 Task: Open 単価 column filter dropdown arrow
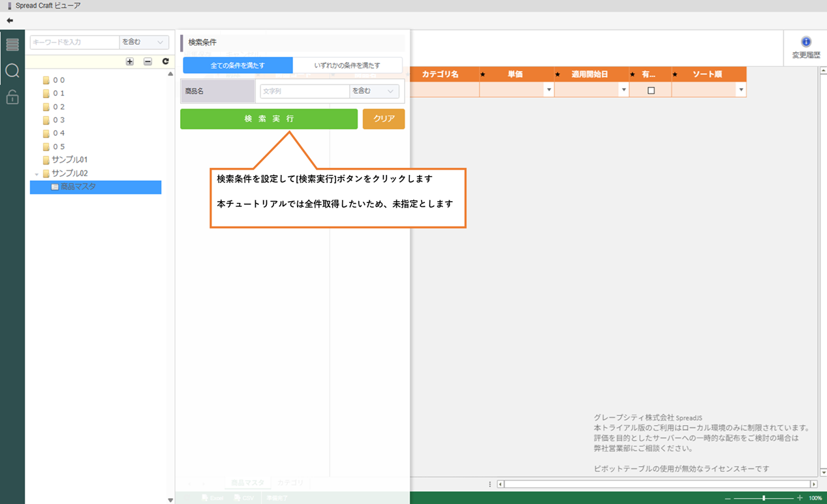coord(549,90)
